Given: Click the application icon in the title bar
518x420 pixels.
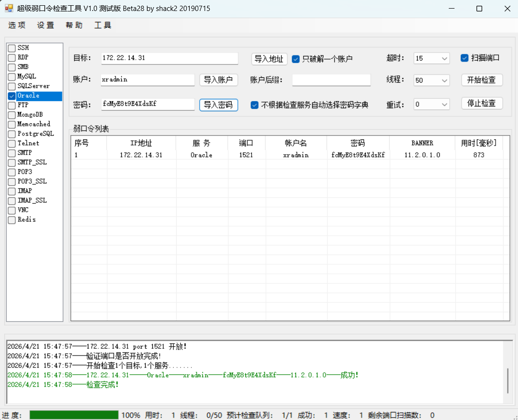Looking at the screenshot, I should (9, 8).
